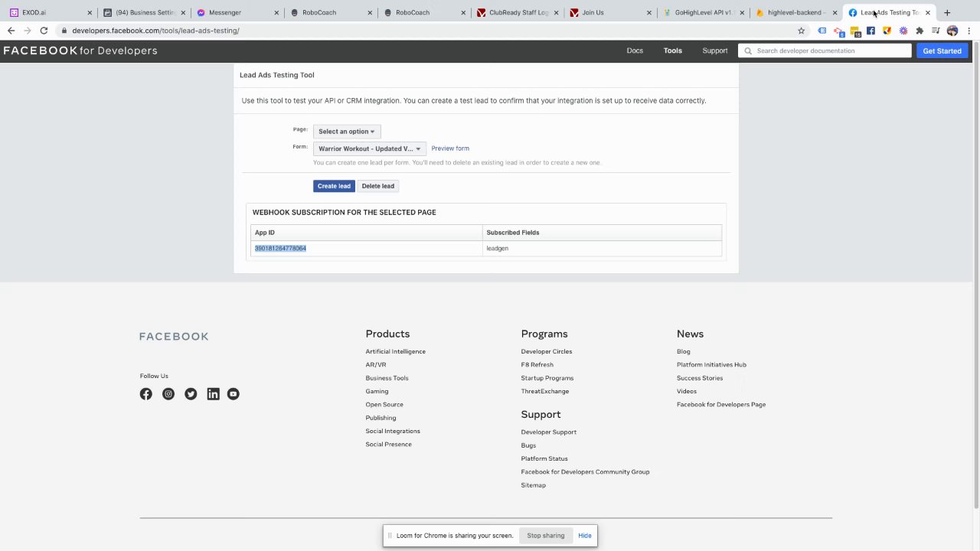Open the Gaming footer link
Viewport: 980px width, 551px height.
click(x=377, y=391)
